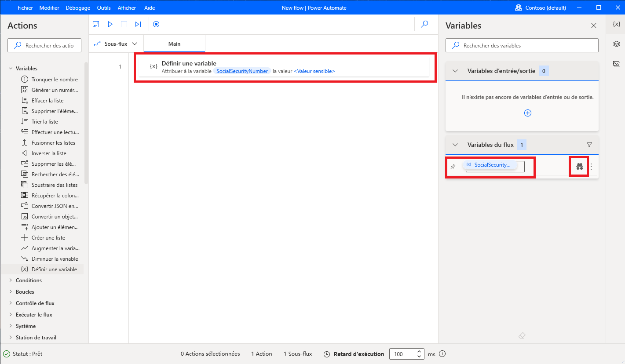Viewport: 625px width, 364px height.
Task: Expand the 'Exécuter le flux' group
Action: (11, 315)
